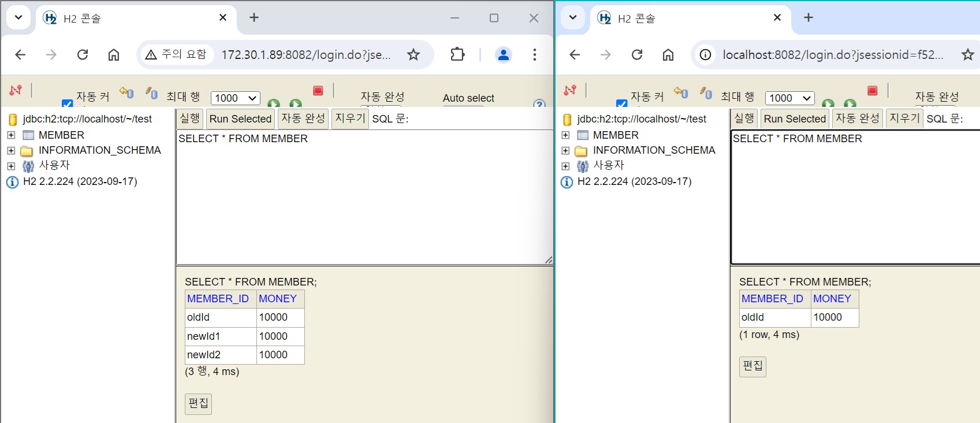Reload the localhost H2 console page

pos(637,54)
